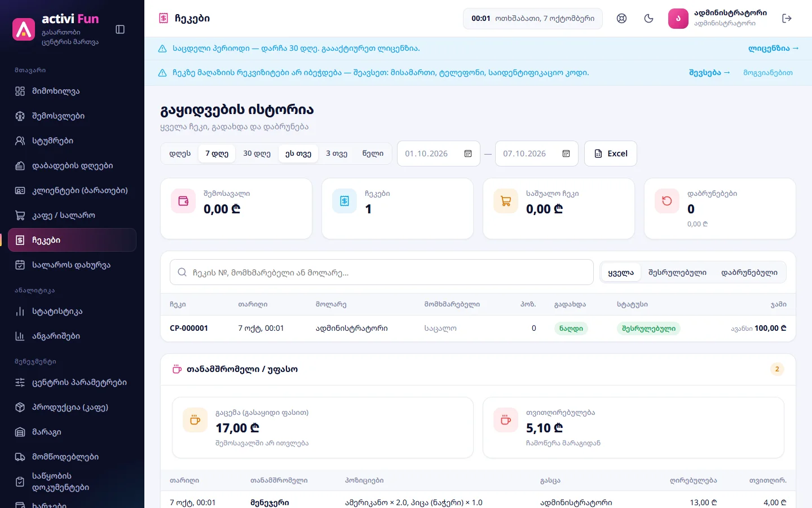This screenshot has height=508, width=812.
Task: Open მიმოხილვა in the sidebar
Action: click(72, 91)
